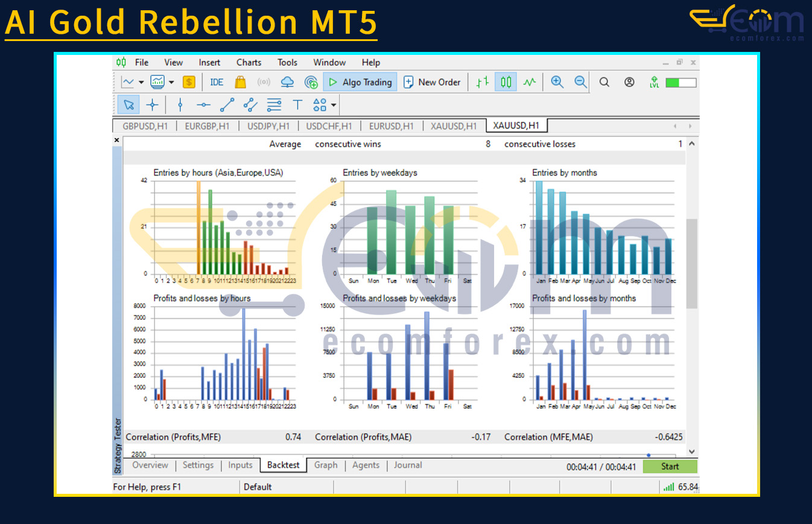Open the chart profiles icon

tap(157, 82)
